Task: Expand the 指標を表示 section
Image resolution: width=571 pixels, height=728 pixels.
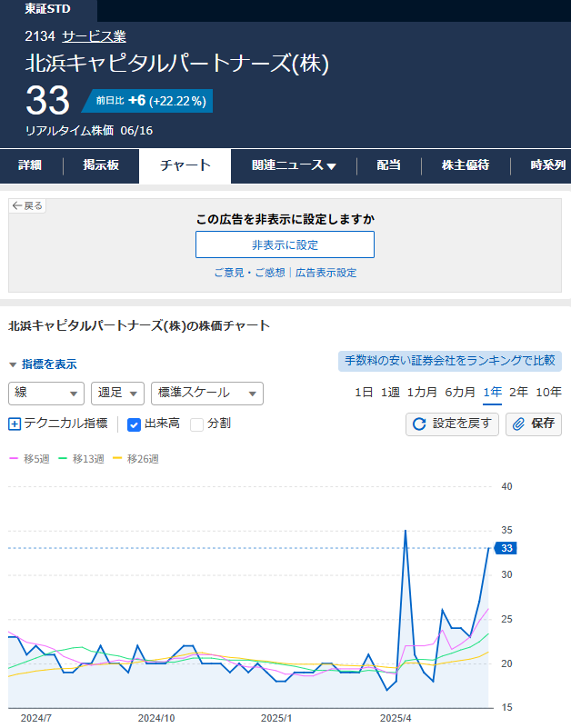Action: [43, 364]
